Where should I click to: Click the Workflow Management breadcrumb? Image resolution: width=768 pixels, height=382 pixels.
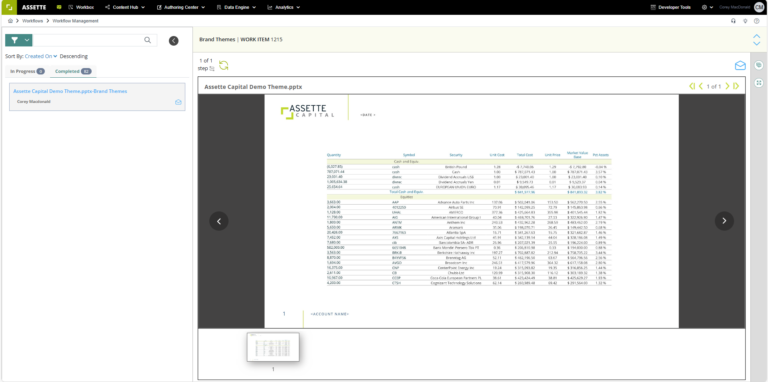(x=75, y=21)
